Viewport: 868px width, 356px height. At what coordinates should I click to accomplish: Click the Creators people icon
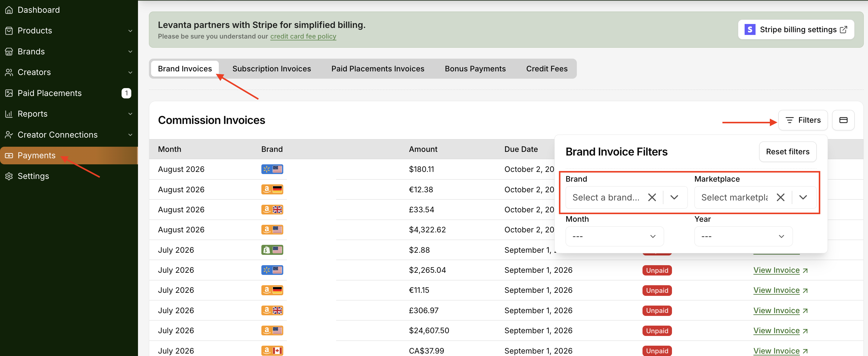9,72
